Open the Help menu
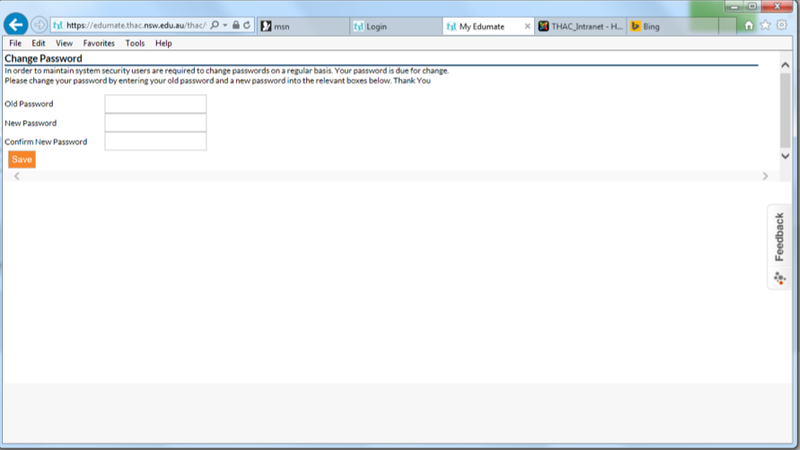 pyautogui.click(x=163, y=43)
